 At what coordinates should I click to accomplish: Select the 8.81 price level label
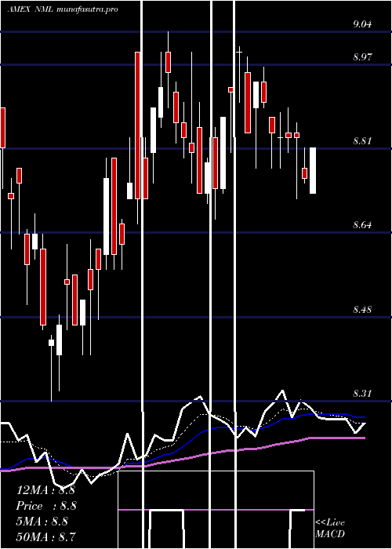coord(362,141)
